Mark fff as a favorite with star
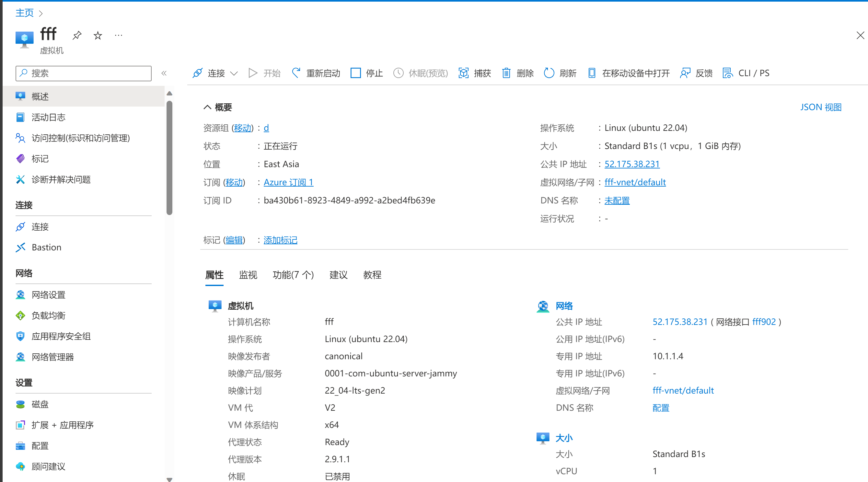This screenshot has width=868, height=482. [98, 35]
